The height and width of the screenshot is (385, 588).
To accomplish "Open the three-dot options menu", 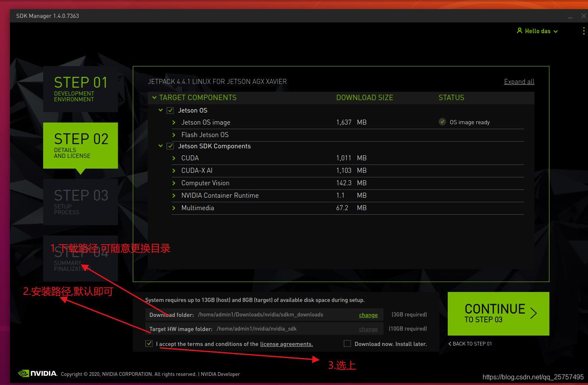I will pyautogui.click(x=583, y=31).
